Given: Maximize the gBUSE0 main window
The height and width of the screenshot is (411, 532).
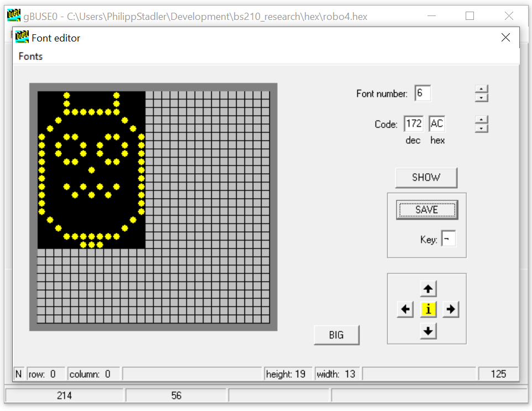Looking at the screenshot, I should pyautogui.click(x=470, y=15).
